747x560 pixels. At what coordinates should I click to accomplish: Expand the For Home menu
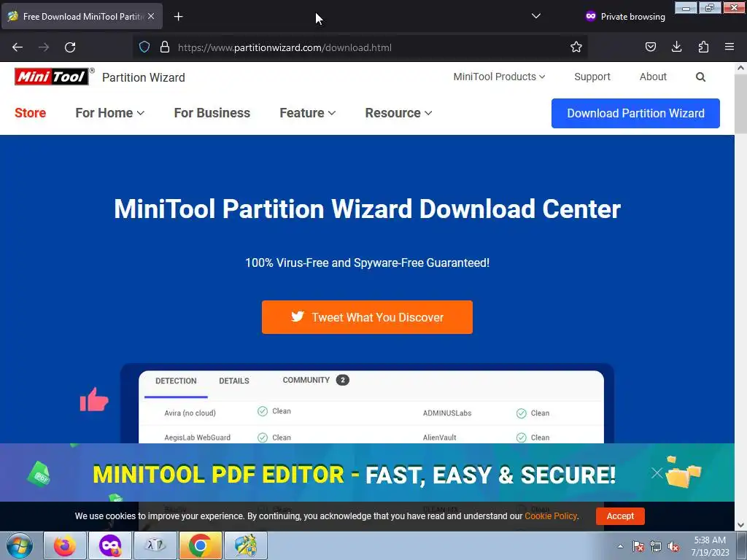click(x=109, y=113)
